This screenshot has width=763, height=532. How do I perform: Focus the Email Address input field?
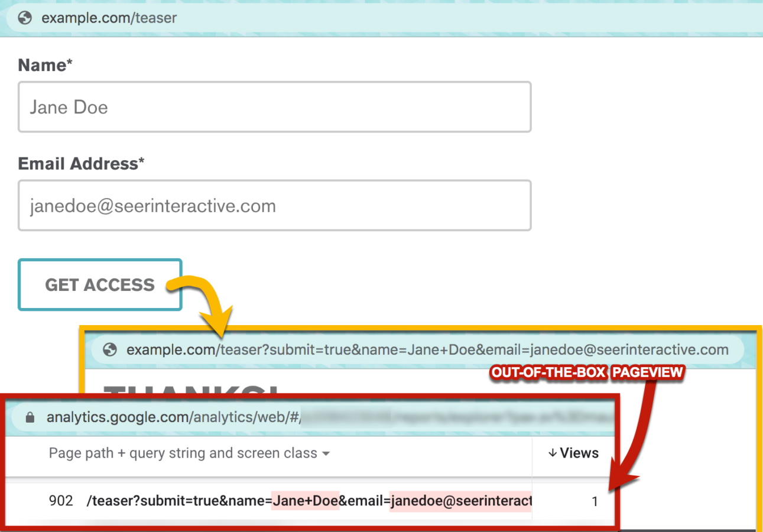(x=274, y=206)
